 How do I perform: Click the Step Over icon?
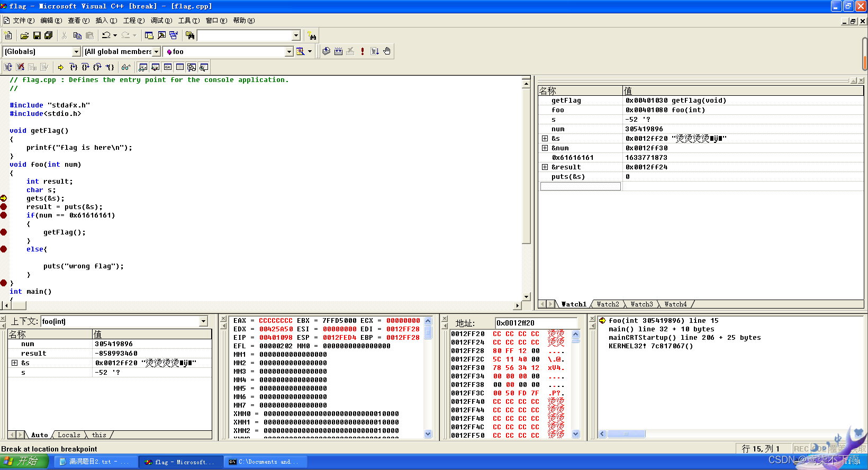point(85,67)
